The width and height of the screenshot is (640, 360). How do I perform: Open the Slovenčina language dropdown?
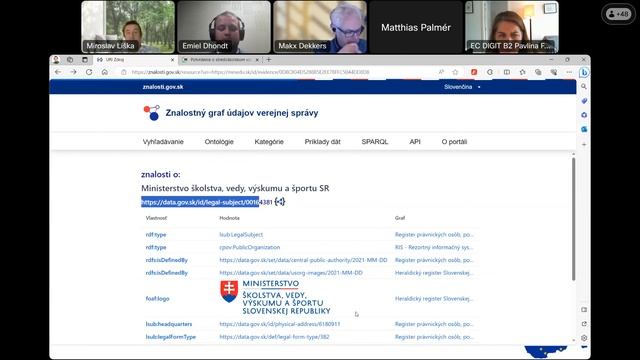tap(462, 87)
